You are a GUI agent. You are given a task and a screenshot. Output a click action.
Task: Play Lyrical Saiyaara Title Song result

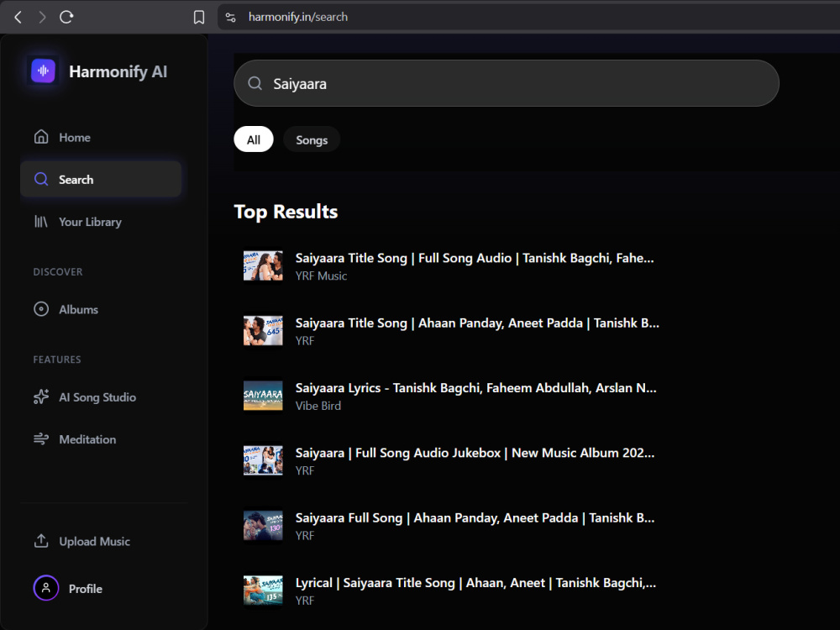tap(475, 583)
